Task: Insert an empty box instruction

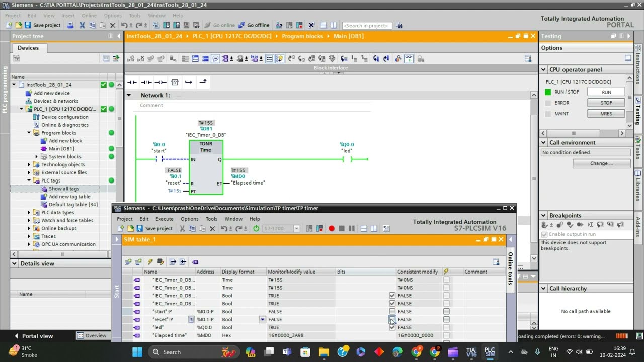Action: (x=175, y=82)
